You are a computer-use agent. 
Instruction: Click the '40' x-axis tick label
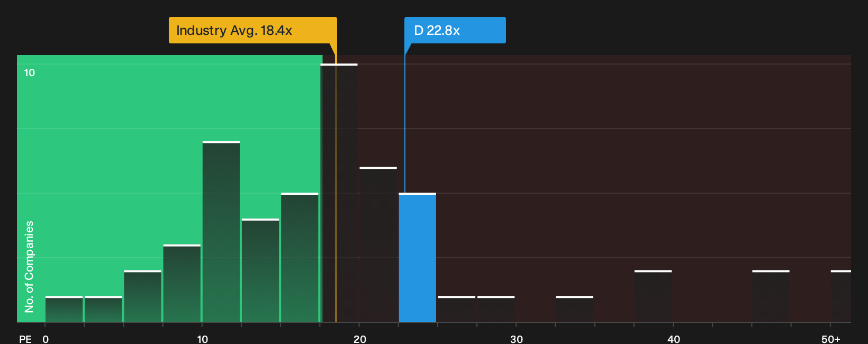[x=674, y=339]
